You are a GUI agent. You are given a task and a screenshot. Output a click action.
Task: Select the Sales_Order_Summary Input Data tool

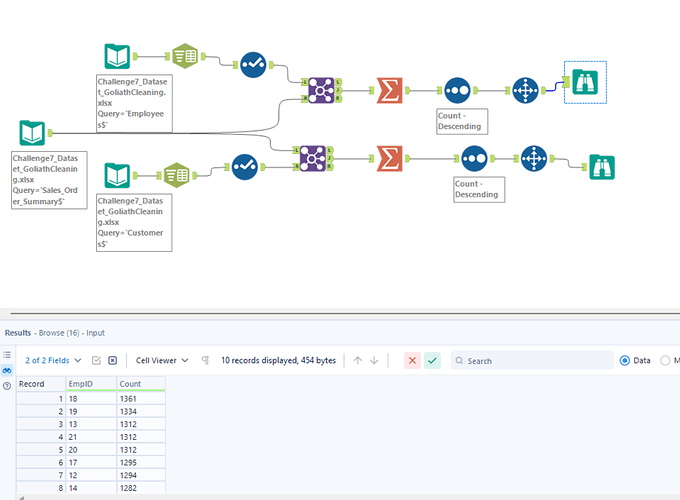32,132
